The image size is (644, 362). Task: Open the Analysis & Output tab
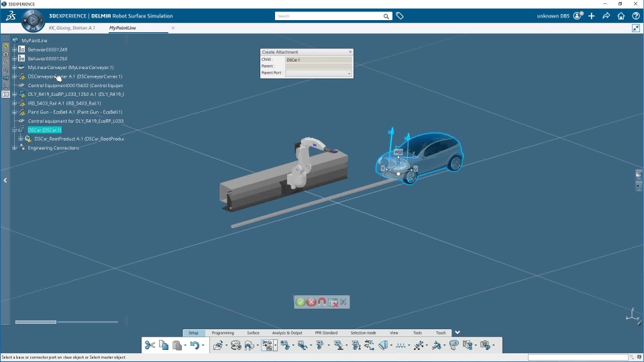287,333
